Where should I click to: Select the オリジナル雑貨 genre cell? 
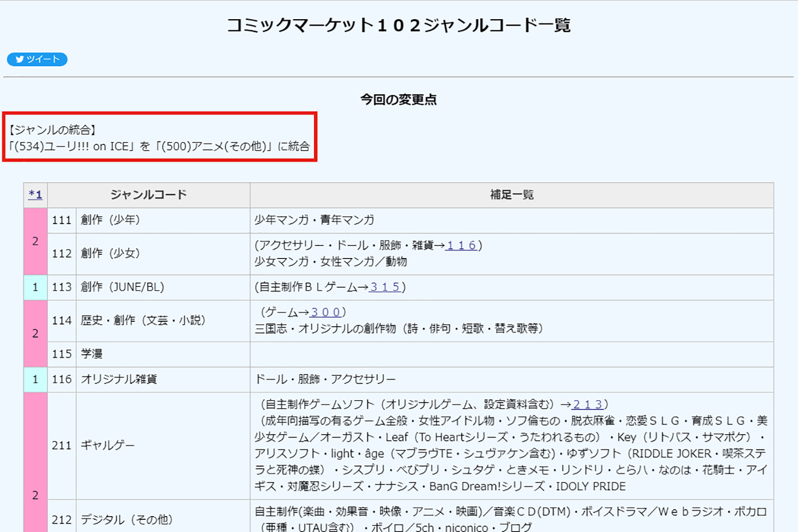click(119, 379)
